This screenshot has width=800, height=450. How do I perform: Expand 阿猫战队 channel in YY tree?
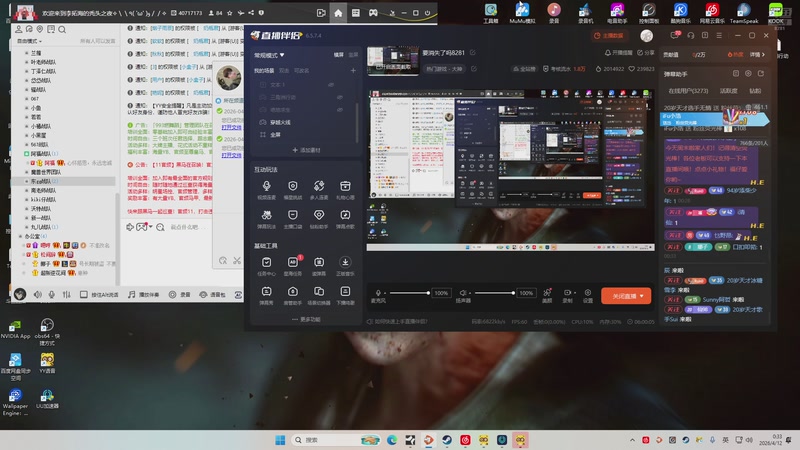(x=27, y=154)
